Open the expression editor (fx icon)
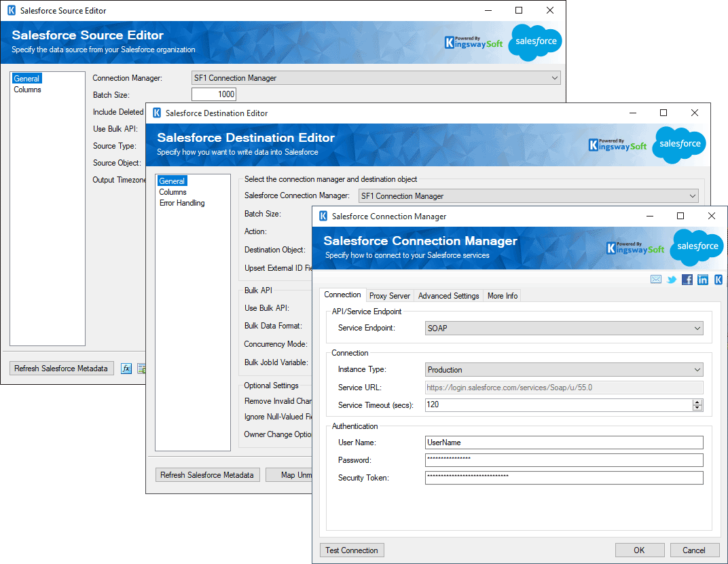This screenshot has width=728, height=564. tap(126, 368)
